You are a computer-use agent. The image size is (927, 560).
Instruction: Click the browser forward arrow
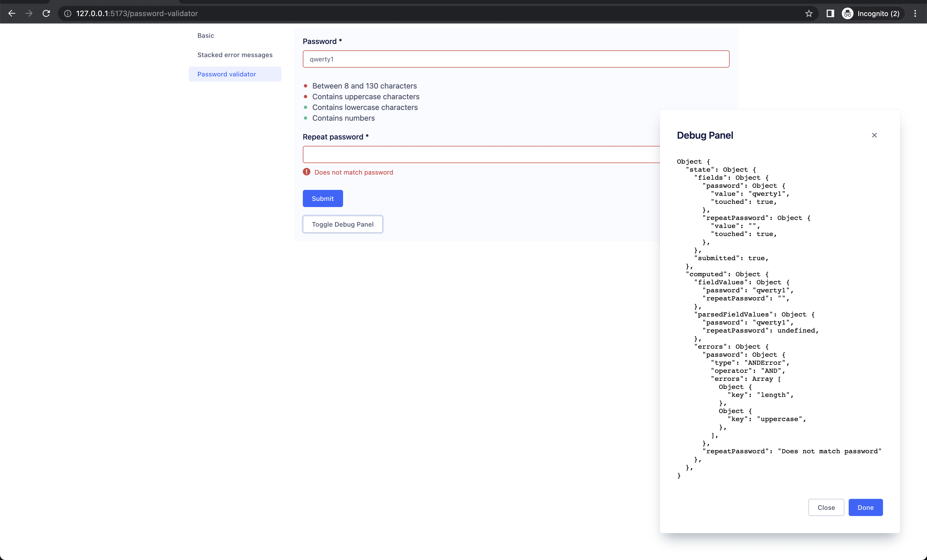[29, 13]
